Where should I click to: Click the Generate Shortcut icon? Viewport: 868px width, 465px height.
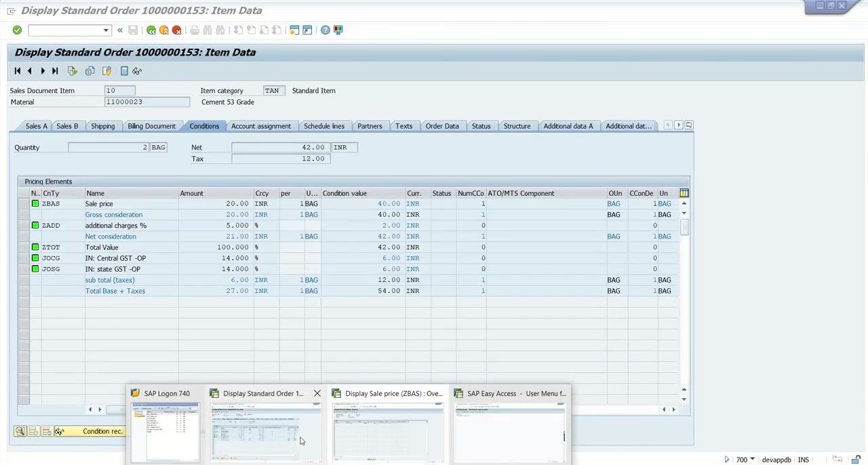[307, 30]
